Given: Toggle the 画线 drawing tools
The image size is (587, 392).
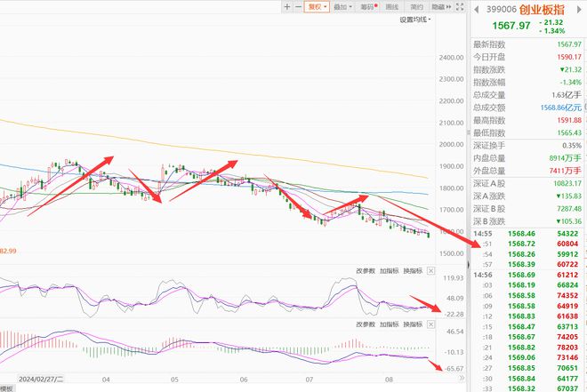Looking at the screenshot, I should click(x=392, y=6).
